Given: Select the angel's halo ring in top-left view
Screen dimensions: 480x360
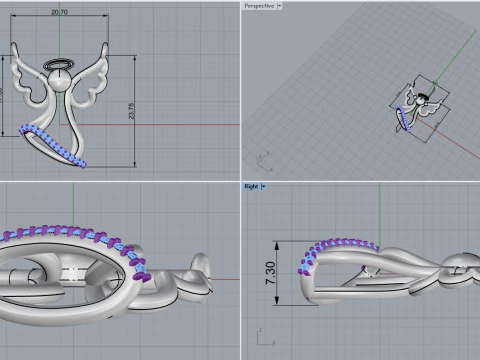Looking at the screenshot, I should point(59,65).
